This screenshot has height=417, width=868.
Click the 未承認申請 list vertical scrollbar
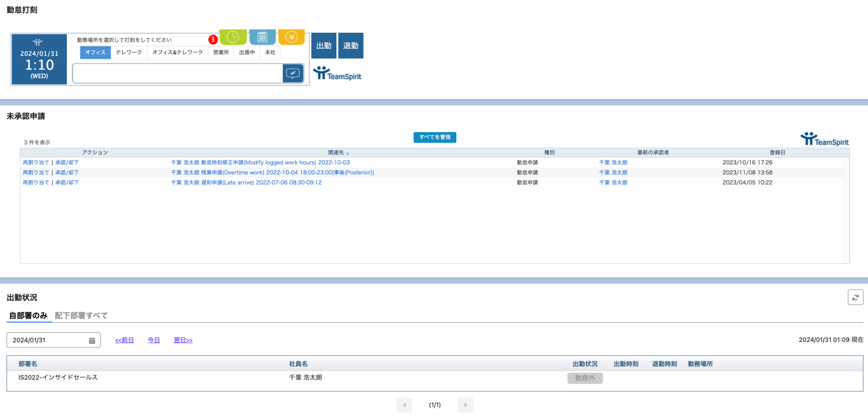(846, 210)
